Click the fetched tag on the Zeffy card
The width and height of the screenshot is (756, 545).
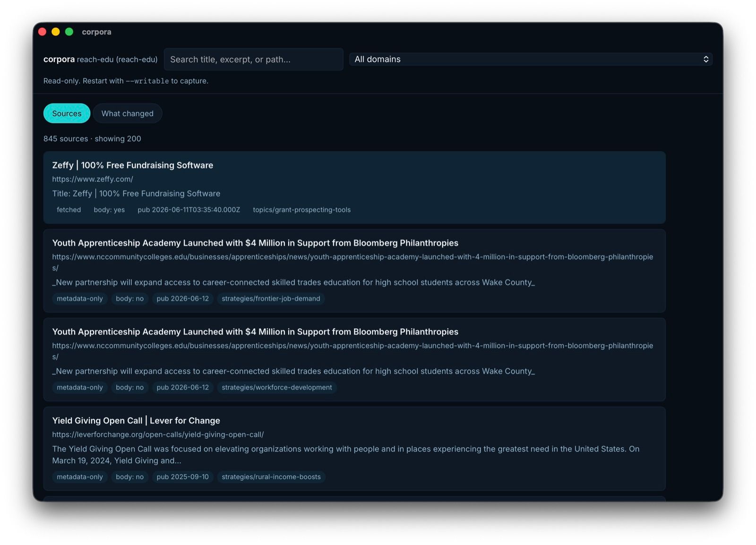[x=69, y=210]
